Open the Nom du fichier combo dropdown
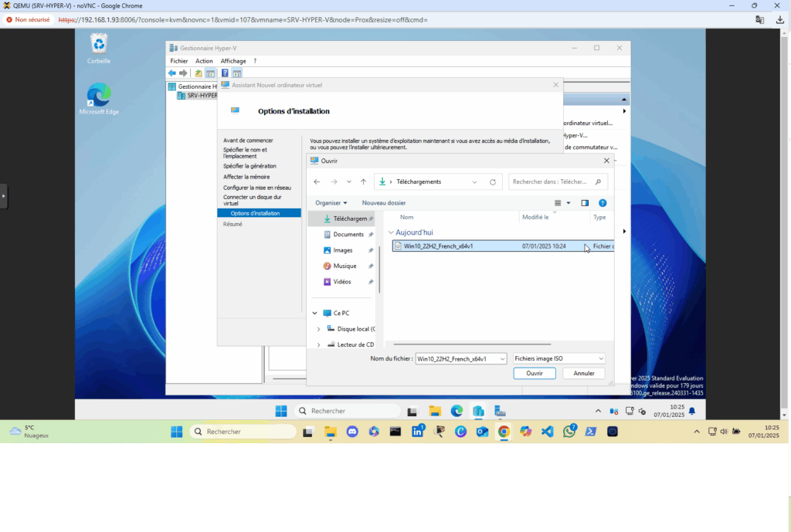This screenshot has width=791, height=532. (502, 359)
